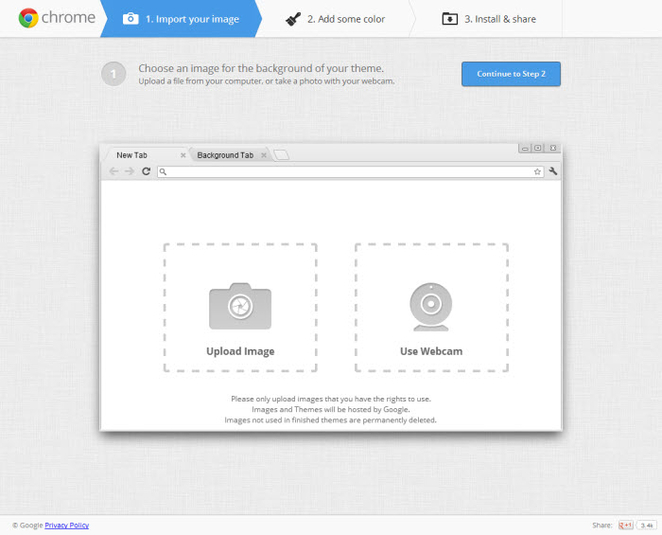
Task: Close the Background Tab via its x
Action: pyautogui.click(x=263, y=155)
